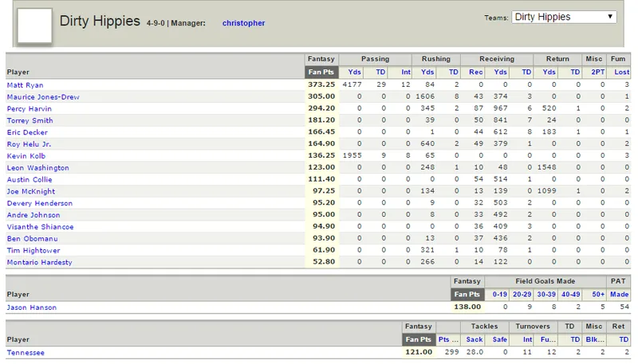Sort by Rushing Yds column
The image size is (638, 364).
[427, 72]
